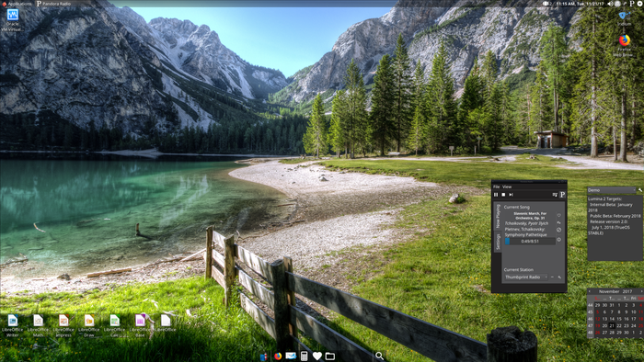Open the View menu in Pandora Radio
644x362 pixels.
pos(507,187)
